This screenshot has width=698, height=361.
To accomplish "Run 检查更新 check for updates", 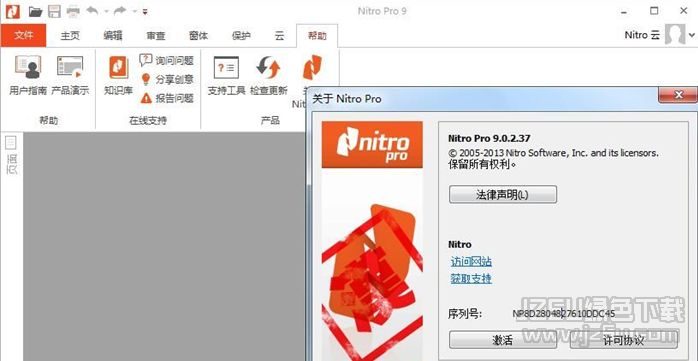I will point(269,75).
